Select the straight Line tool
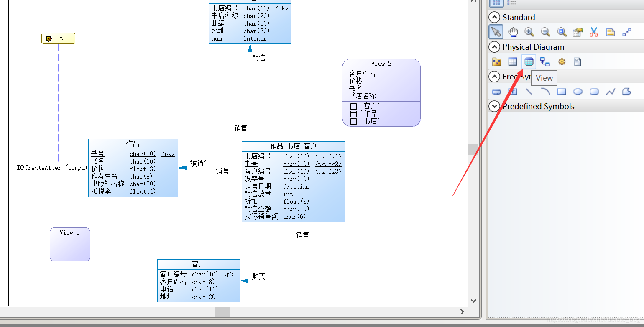The image size is (644, 327). 529,92
